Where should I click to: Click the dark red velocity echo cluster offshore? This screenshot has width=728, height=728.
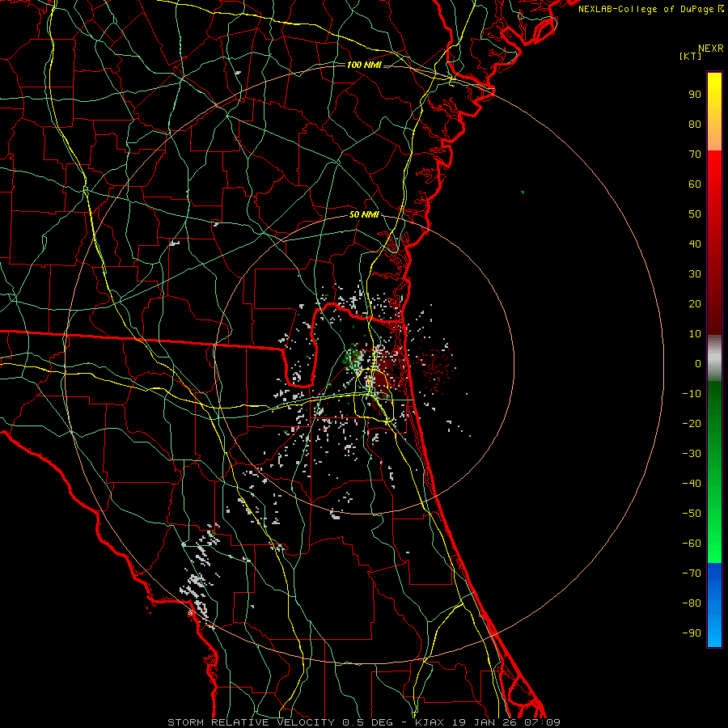click(434, 366)
